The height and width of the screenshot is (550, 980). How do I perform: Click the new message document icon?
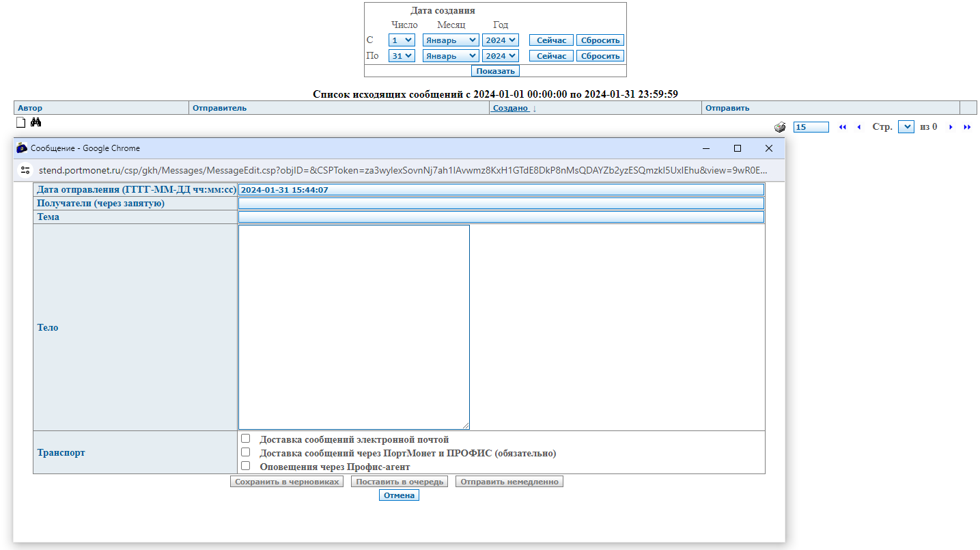[20, 122]
